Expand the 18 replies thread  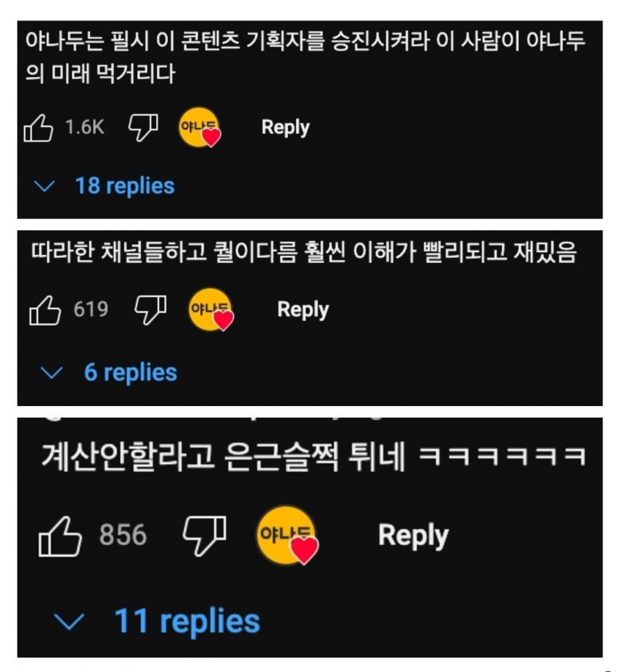125,187
